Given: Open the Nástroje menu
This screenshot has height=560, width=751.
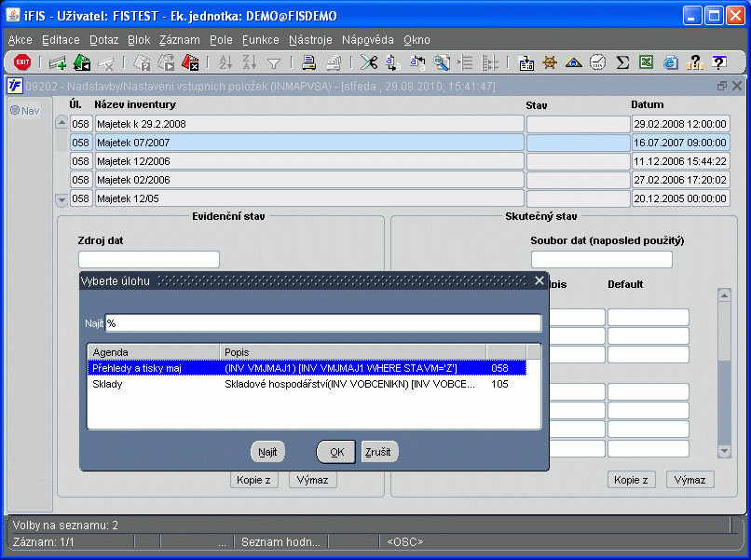Looking at the screenshot, I should click(310, 40).
